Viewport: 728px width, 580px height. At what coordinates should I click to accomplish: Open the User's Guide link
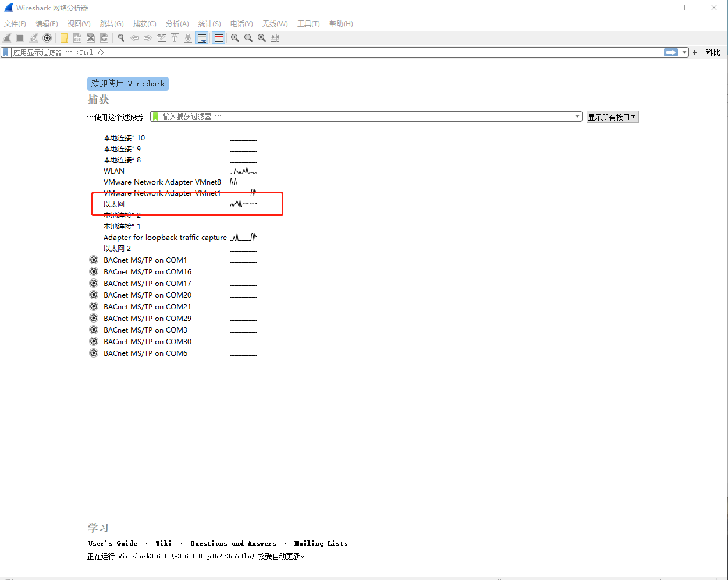(x=113, y=543)
